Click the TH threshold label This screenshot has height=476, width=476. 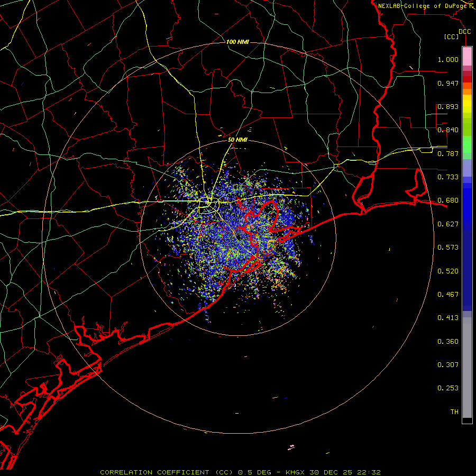pos(454,412)
